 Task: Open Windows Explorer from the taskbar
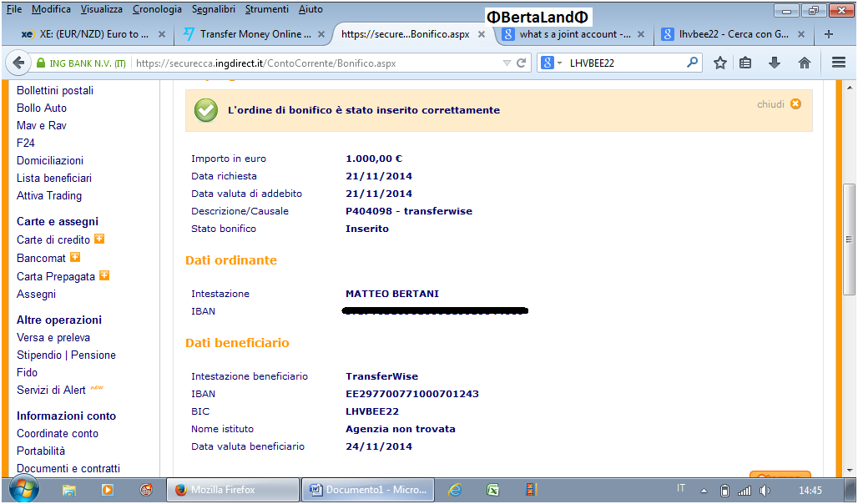(69, 490)
